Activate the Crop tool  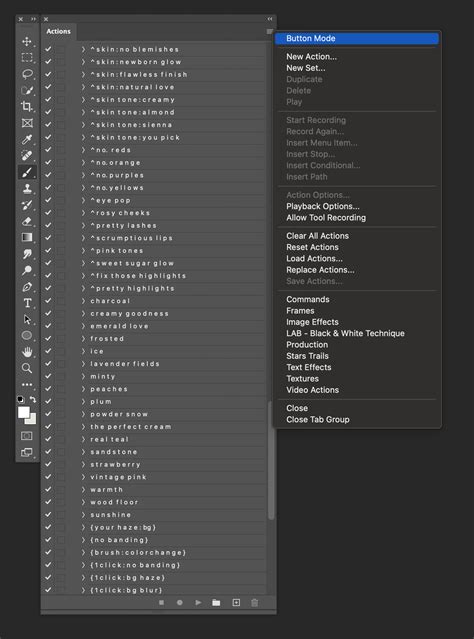(x=27, y=106)
